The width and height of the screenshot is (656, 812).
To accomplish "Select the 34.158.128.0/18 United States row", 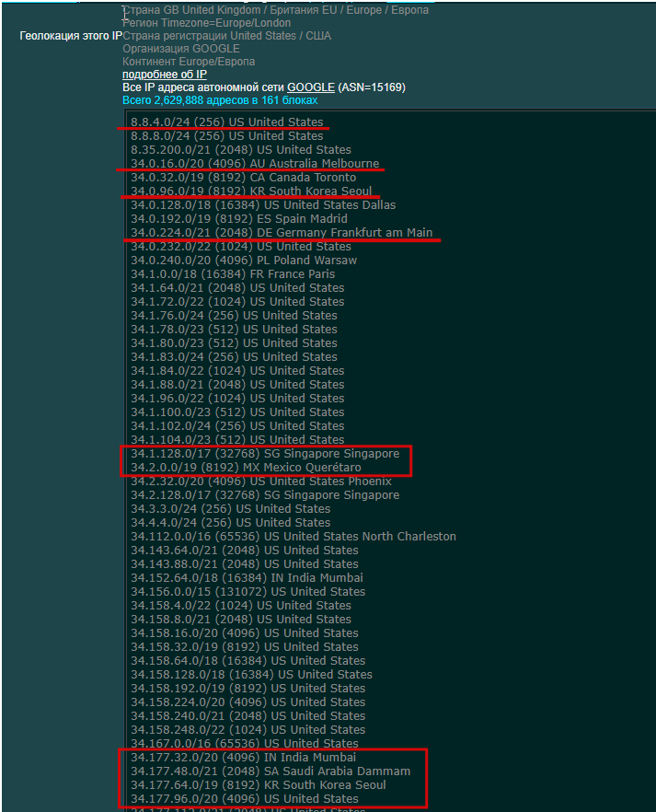I will [x=251, y=675].
